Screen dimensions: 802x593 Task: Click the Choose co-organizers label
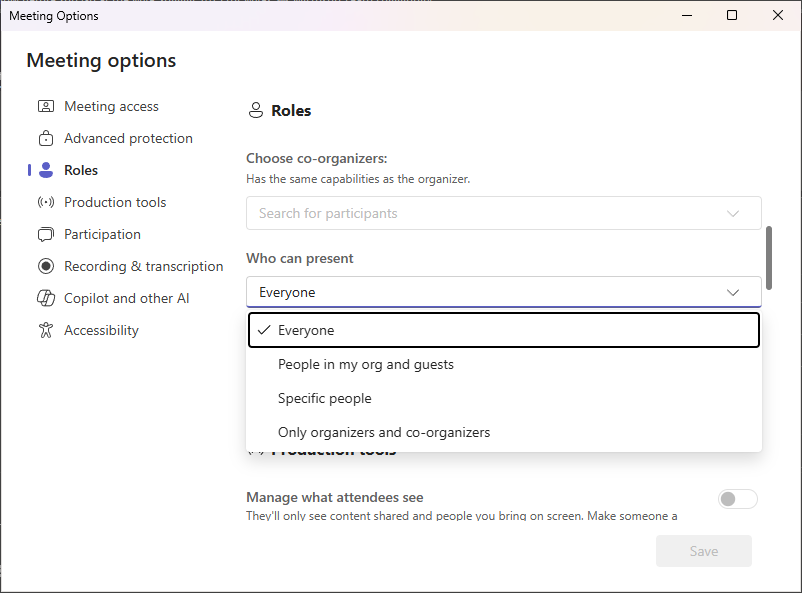[317, 159]
